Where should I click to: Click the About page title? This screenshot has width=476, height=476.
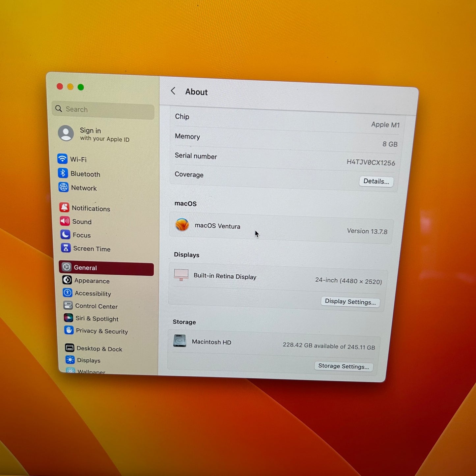point(196,92)
